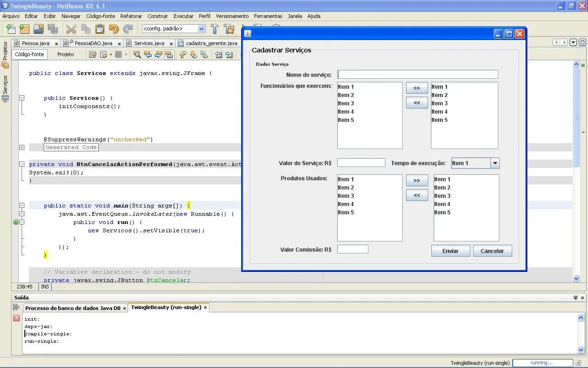This screenshot has width=588, height=368.
Task: Switch editor to Projeto design view
Action: (x=65, y=54)
